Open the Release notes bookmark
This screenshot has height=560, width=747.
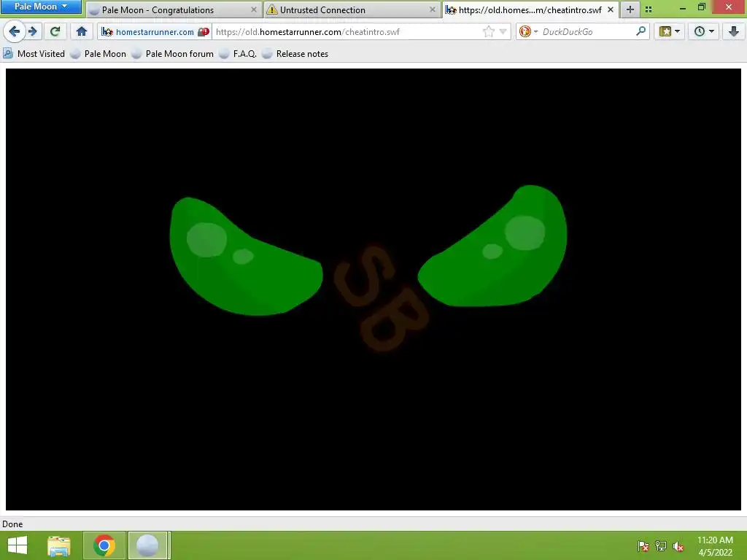click(x=295, y=54)
